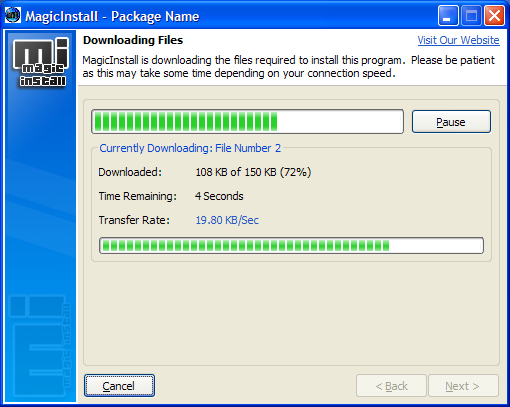
Task: Cancel the installation
Action: click(119, 386)
